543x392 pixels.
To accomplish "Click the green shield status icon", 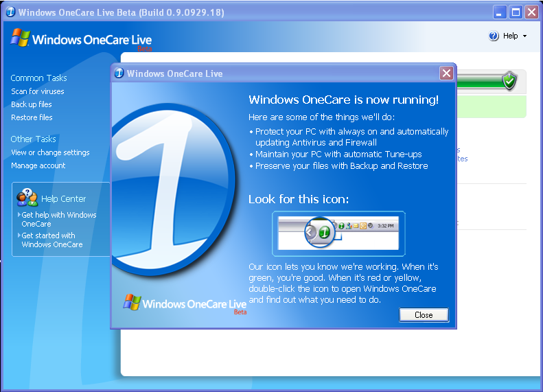I will coord(509,81).
